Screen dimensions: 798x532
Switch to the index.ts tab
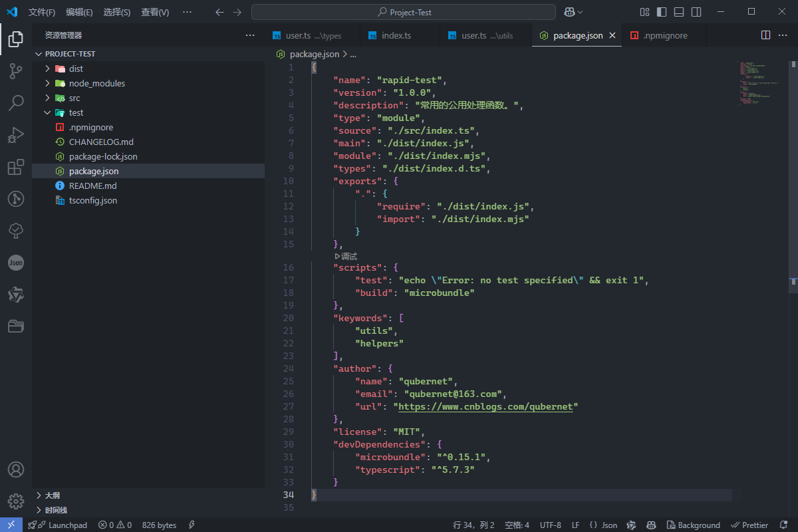pyautogui.click(x=396, y=35)
